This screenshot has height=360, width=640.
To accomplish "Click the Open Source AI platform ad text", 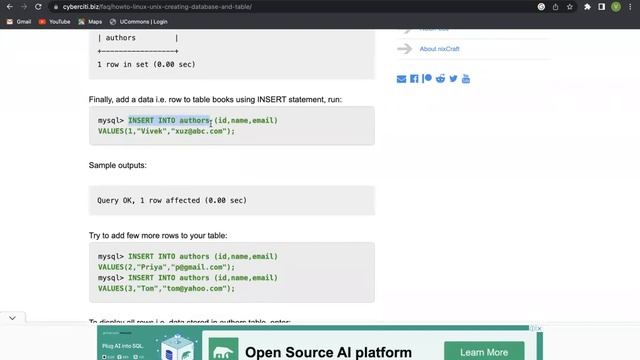I will [328, 352].
